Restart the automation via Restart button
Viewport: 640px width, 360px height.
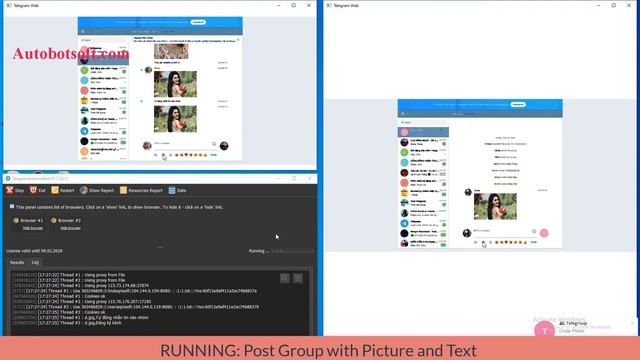click(x=63, y=190)
